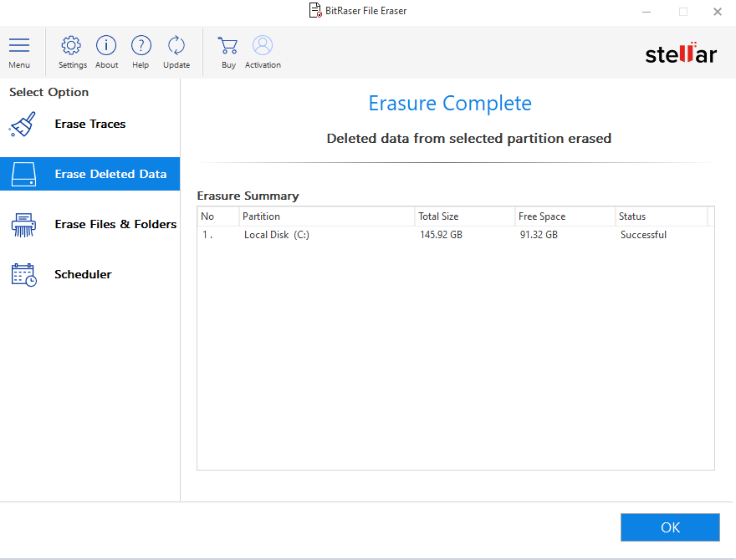736x560 pixels.
Task: Click the Erasure Complete heading
Action: point(450,103)
